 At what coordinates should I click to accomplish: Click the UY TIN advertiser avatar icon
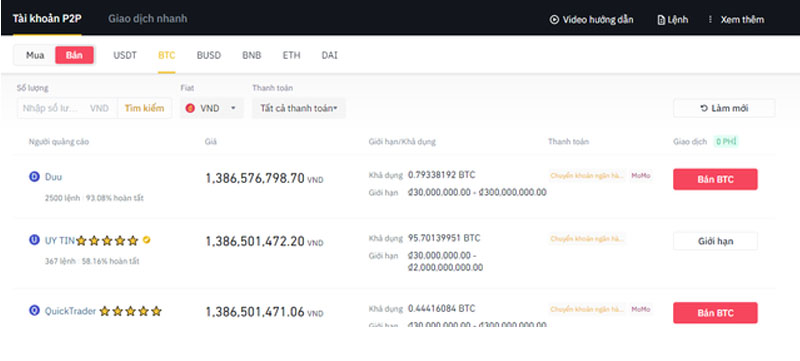pos(34,240)
